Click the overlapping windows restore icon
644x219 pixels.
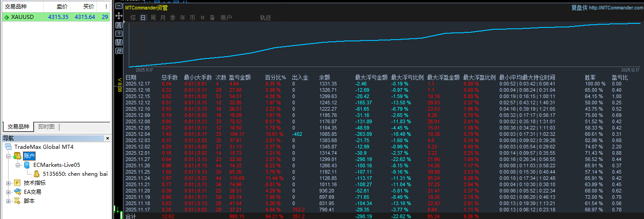tap(119, 51)
